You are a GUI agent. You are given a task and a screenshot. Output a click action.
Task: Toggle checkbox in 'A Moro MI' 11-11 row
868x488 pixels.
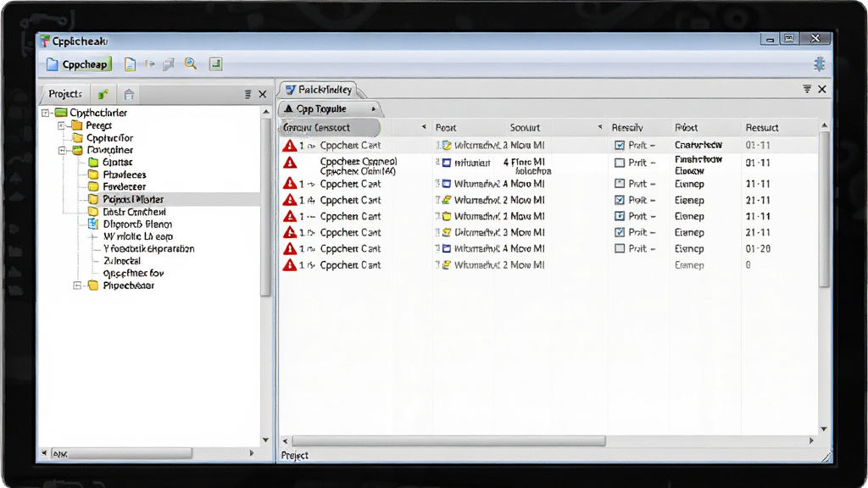pos(620,184)
